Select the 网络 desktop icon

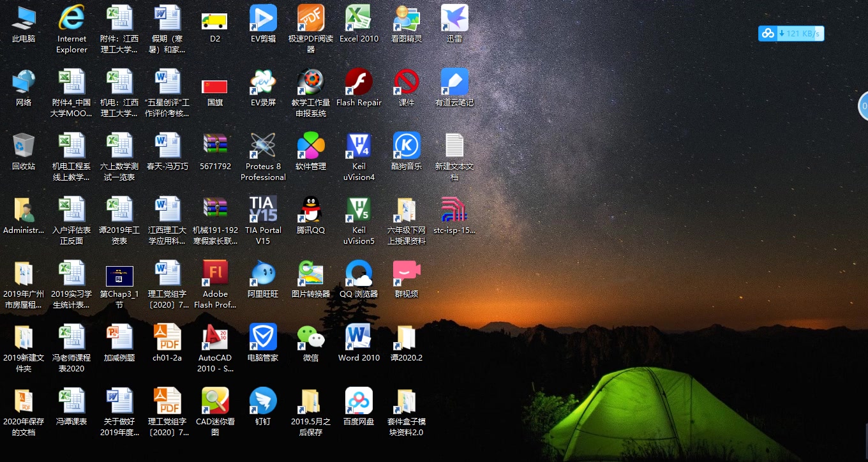click(24, 82)
